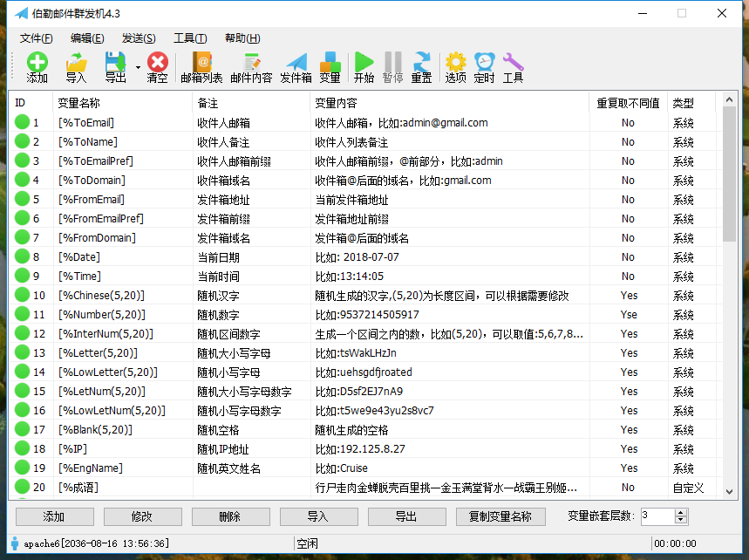The height and width of the screenshot is (560, 749).
Task: Click the 删除 button
Action: 231,517
